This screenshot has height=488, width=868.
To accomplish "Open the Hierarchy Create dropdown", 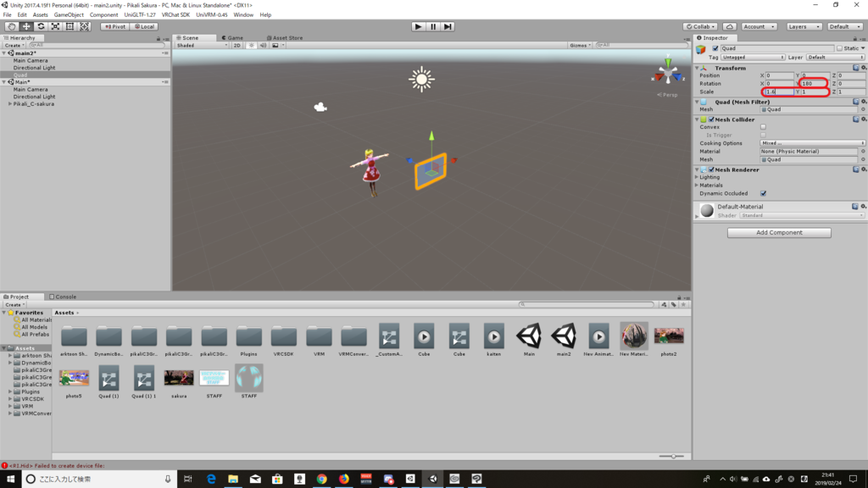I will pos(14,46).
